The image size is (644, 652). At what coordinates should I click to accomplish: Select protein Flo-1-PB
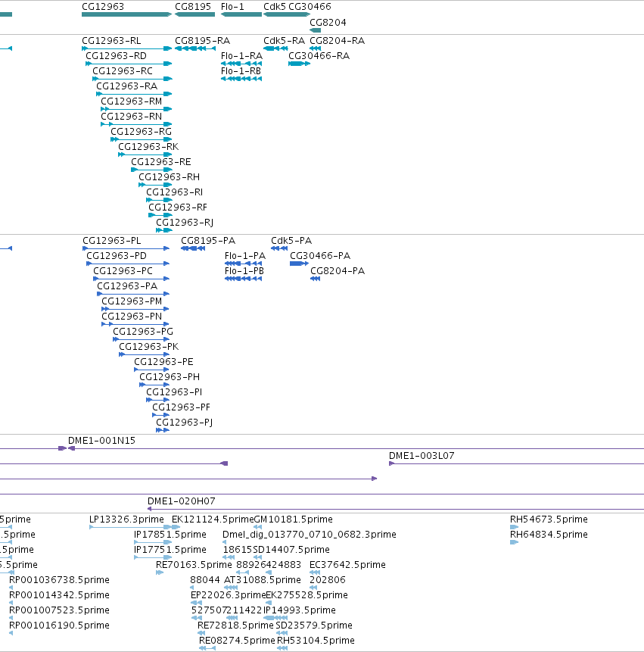coord(244,279)
